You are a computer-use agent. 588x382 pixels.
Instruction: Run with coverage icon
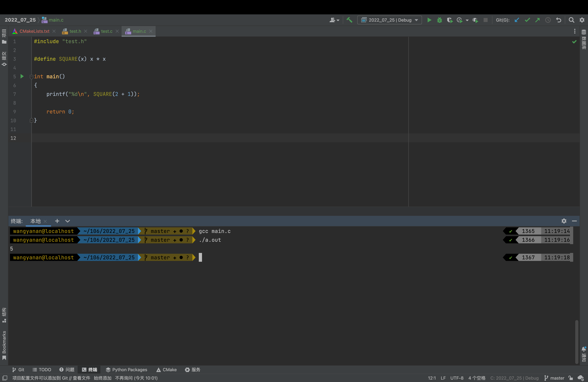(x=450, y=20)
